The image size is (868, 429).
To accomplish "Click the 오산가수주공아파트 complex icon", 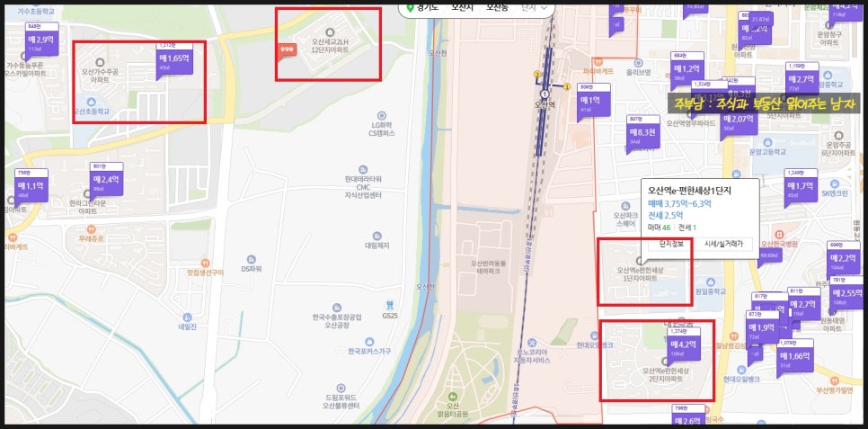I will [x=101, y=61].
